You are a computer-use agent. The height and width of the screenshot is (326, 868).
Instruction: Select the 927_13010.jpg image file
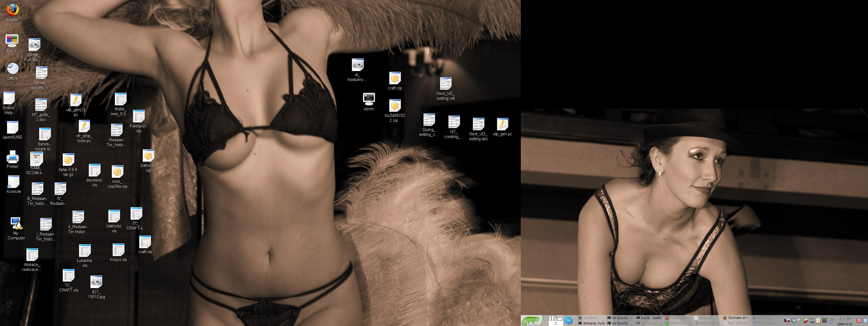pyautogui.click(x=96, y=282)
